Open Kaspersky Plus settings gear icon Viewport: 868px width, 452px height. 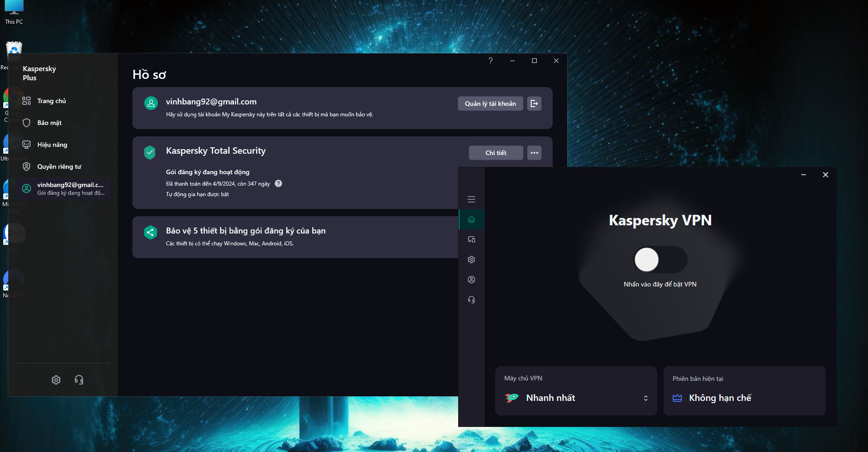(x=56, y=380)
